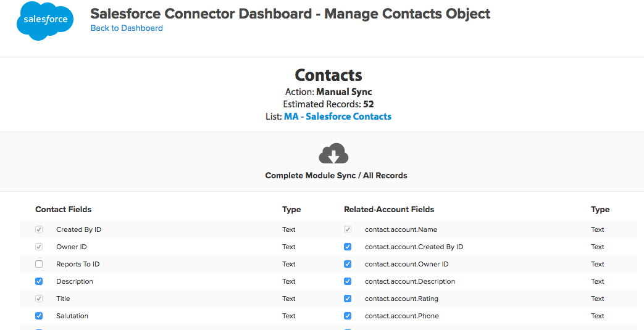Uncheck contact.account.Rating checkbox
The height and width of the screenshot is (330, 644).
[348, 299]
